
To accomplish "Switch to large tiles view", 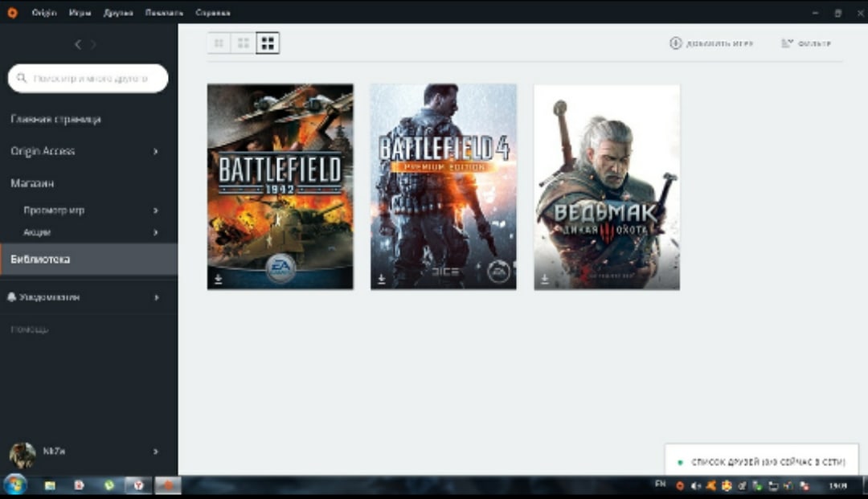I will (268, 43).
